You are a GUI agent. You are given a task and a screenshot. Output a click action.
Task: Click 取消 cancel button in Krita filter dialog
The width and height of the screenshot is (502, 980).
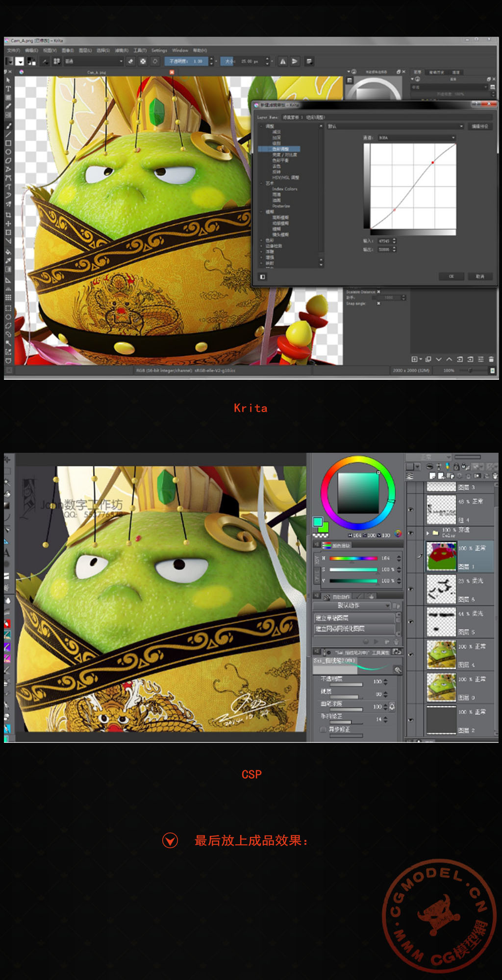coord(480,276)
